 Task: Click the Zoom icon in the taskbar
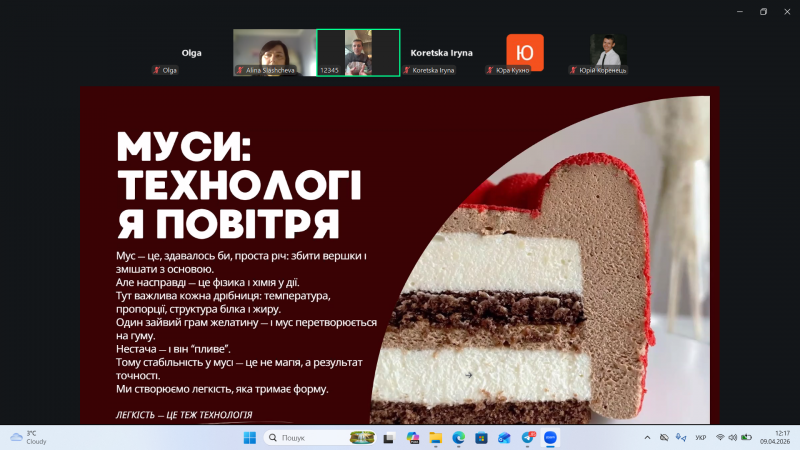[551, 438]
